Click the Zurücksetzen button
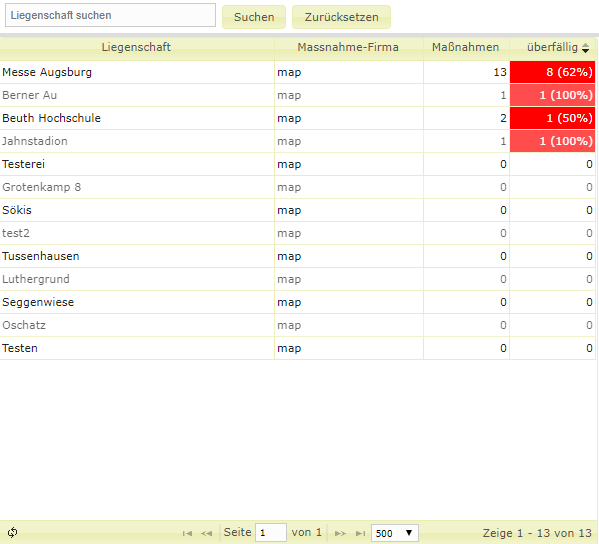Viewport: 599px width, 544px height. click(x=342, y=17)
